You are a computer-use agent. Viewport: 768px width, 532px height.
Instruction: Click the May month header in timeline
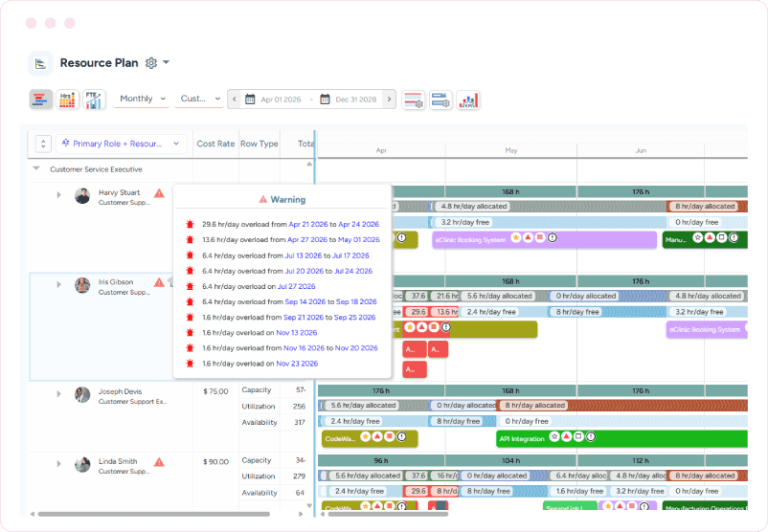point(510,151)
